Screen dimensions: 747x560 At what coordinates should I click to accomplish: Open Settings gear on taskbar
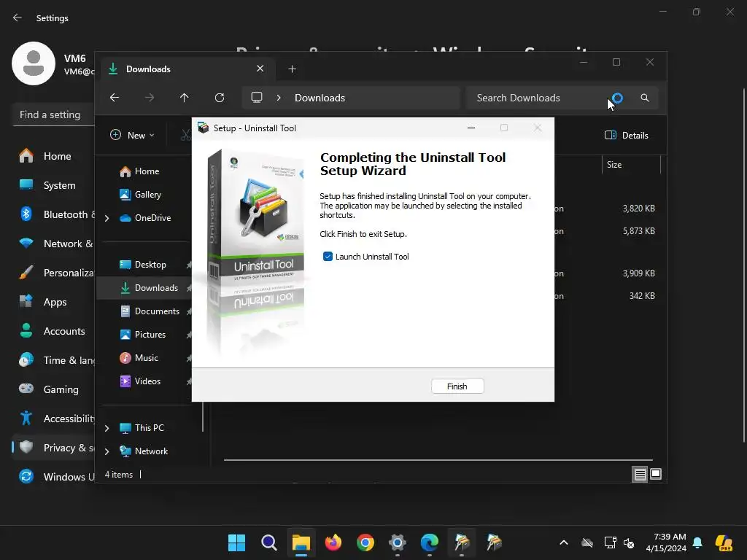point(398,542)
